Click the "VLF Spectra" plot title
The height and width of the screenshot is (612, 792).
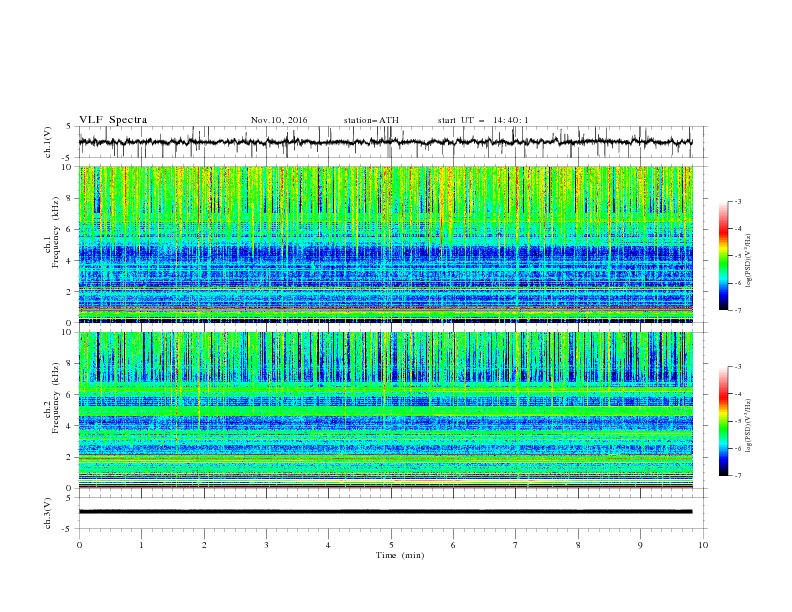coord(113,120)
